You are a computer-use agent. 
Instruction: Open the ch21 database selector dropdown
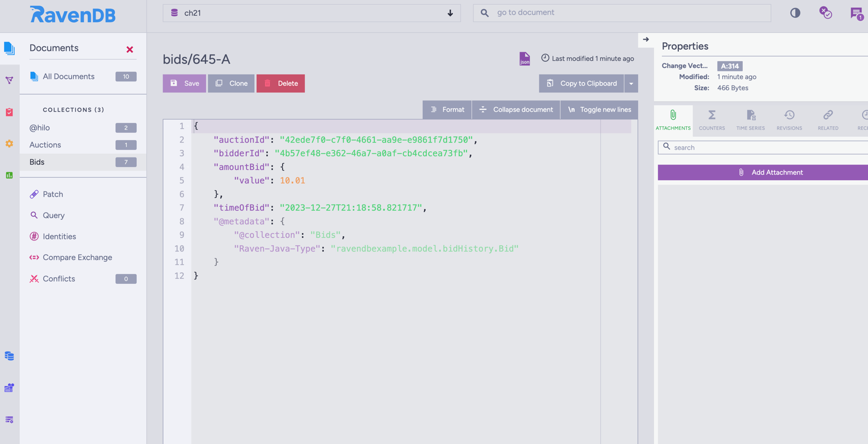(x=312, y=13)
